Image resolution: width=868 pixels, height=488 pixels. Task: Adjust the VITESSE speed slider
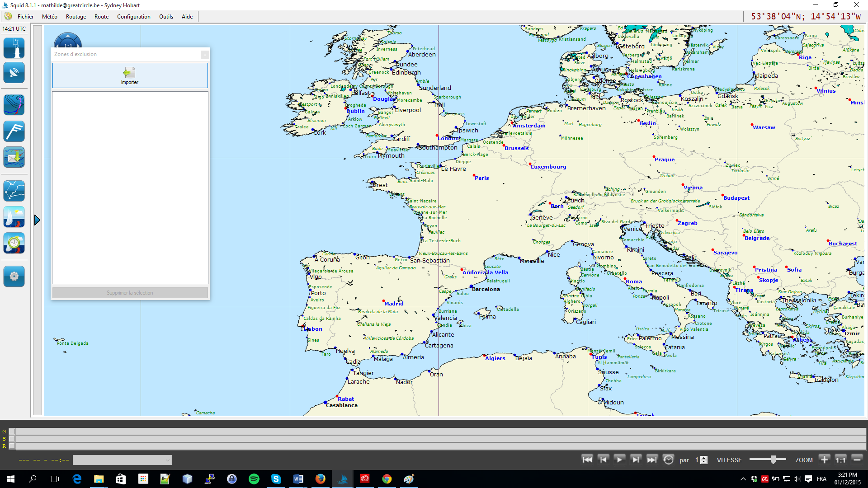[x=773, y=460]
